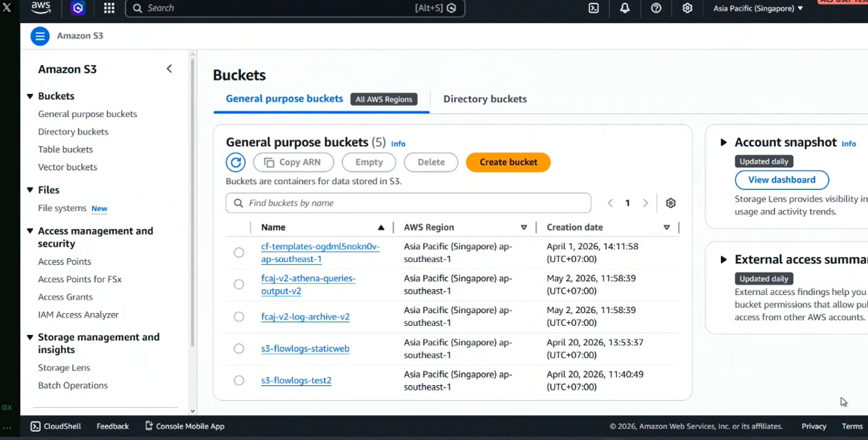The image size is (868, 440).
Task: Open Console Mobile App link
Action: pyautogui.click(x=185, y=426)
